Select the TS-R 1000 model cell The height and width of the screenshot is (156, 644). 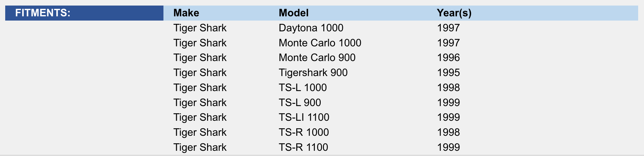coord(304,132)
